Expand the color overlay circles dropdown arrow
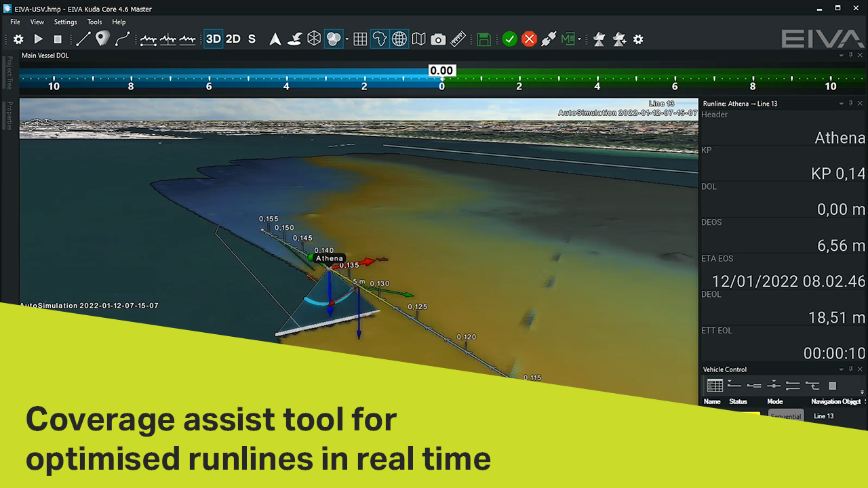 347,39
